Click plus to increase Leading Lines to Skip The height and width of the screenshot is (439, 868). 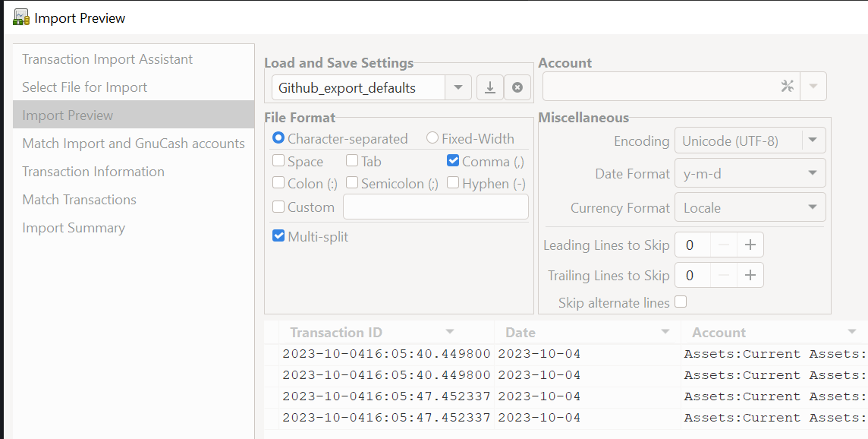click(750, 245)
